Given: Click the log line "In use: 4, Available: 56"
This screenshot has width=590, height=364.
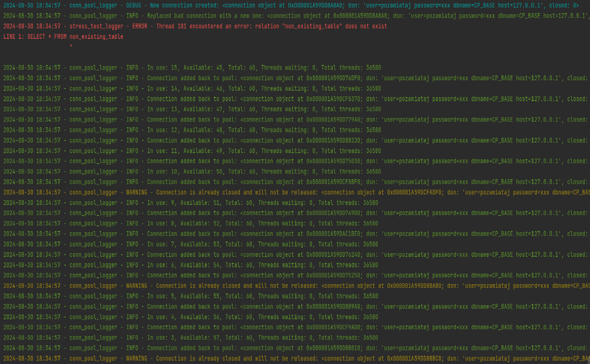Looking at the screenshot, I should 191,317.
